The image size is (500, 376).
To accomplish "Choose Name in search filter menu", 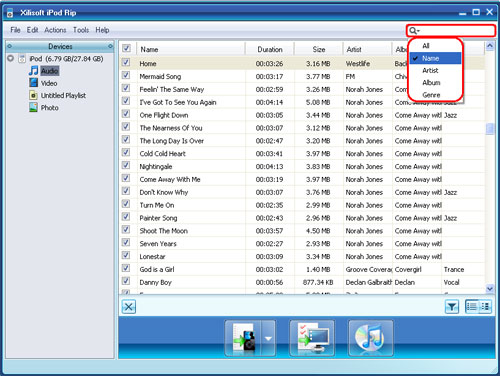I will point(435,58).
